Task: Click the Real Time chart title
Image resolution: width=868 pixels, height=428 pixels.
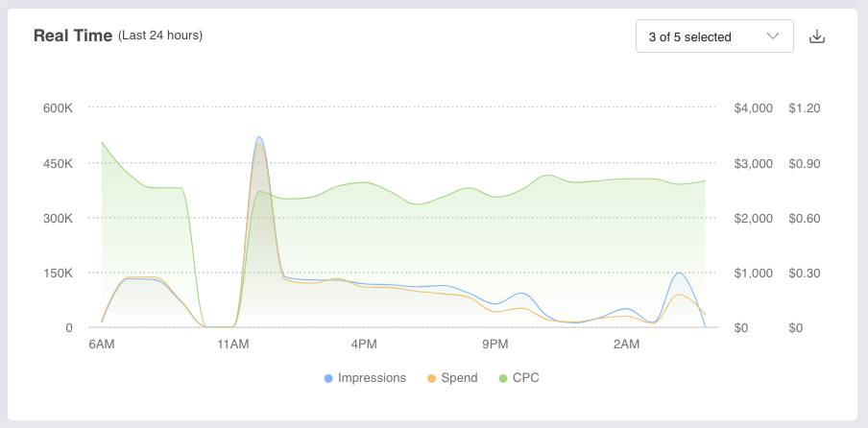Action: point(73,36)
